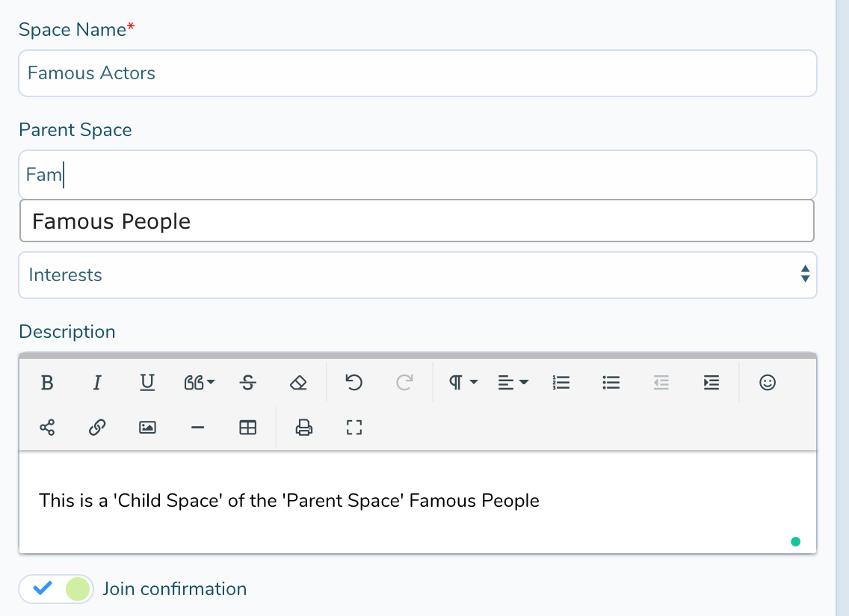Open the text alignment dropdown
This screenshot has height=616, width=849.
(x=513, y=383)
